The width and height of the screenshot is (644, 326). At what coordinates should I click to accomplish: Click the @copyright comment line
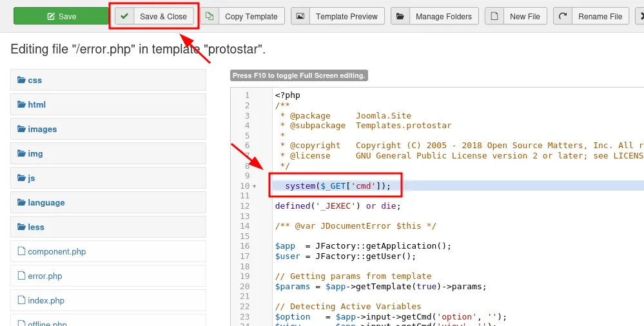pos(462,146)
